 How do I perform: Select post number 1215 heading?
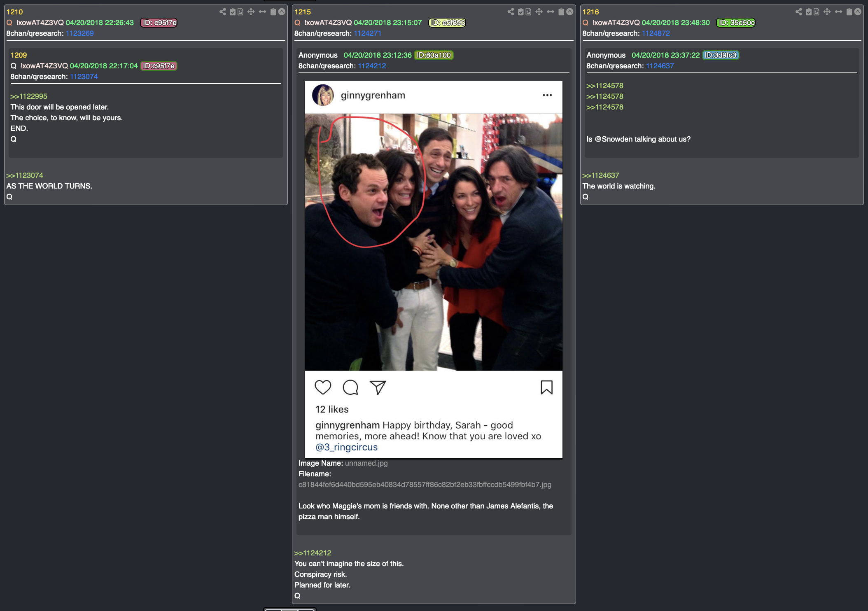(303, 12)
